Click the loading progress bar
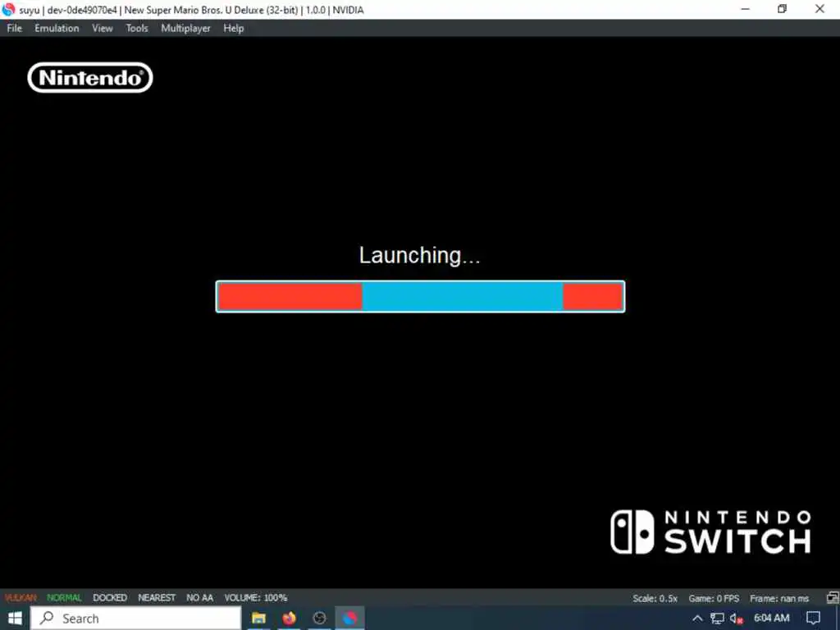 pos(420,297)
